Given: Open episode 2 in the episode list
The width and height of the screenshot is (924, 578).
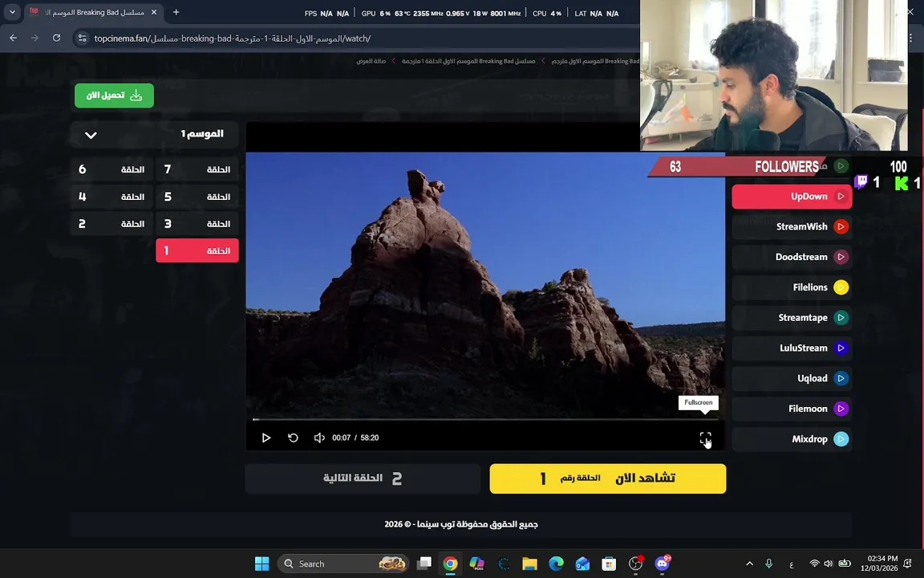Looking at the screenshot, I should pos(111,223).
